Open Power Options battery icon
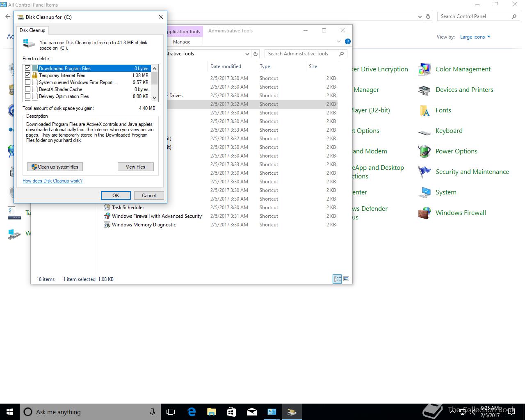Image resolution: width=525 pixels, height=420 pixels. (x=424, y=151)
